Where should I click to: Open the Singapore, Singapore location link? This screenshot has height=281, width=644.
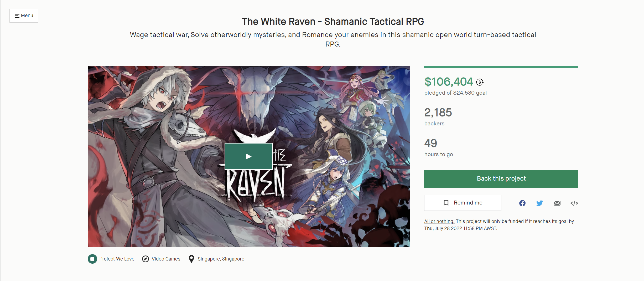221,259
